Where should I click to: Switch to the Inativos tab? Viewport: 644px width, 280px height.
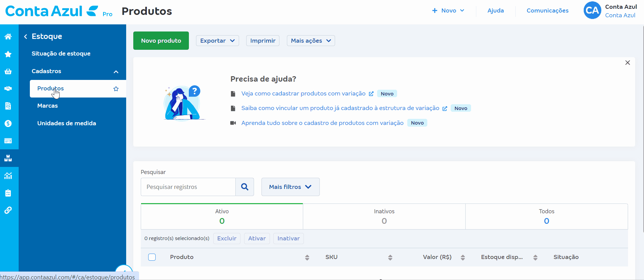tap(384, 216)
